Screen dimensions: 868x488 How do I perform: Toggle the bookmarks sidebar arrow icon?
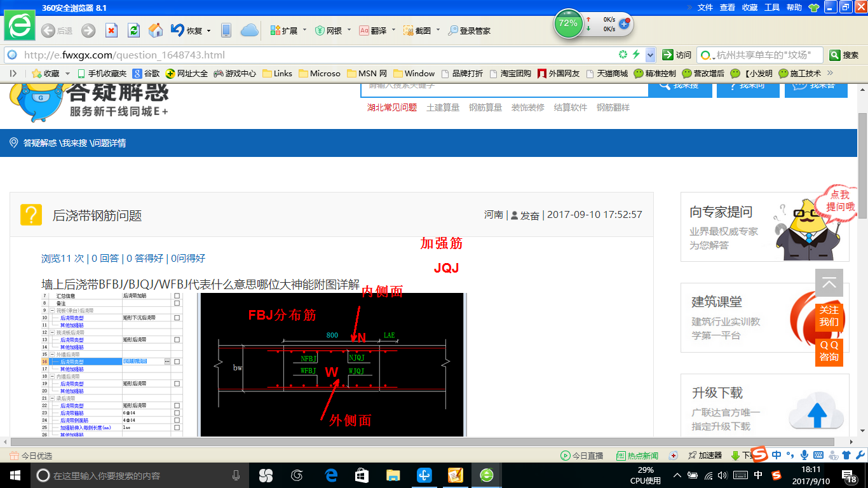point(13,73)
